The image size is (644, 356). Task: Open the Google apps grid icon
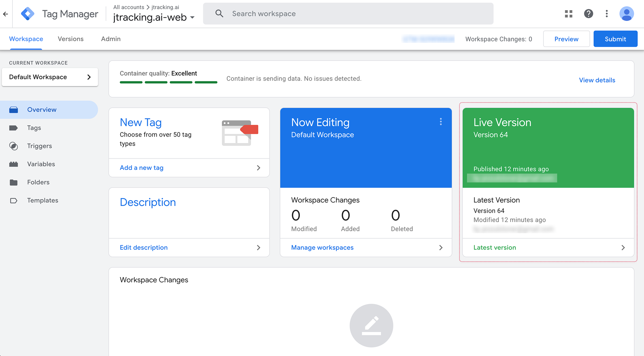click(x=569, y=14)
